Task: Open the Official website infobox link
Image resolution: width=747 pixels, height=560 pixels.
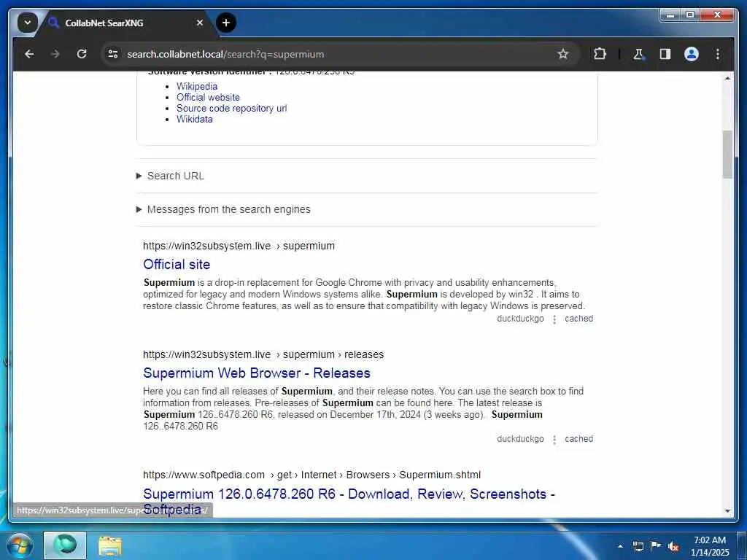Action: [x=208, y=97]
